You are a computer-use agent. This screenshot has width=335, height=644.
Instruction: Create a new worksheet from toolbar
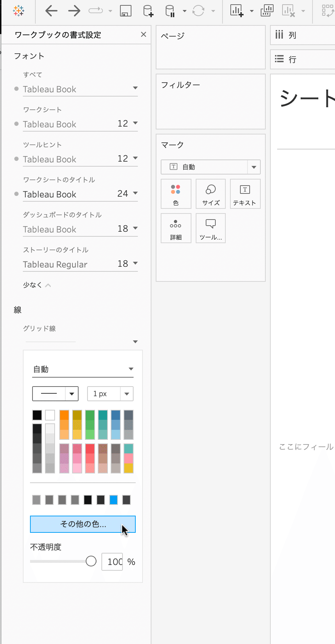237,11
